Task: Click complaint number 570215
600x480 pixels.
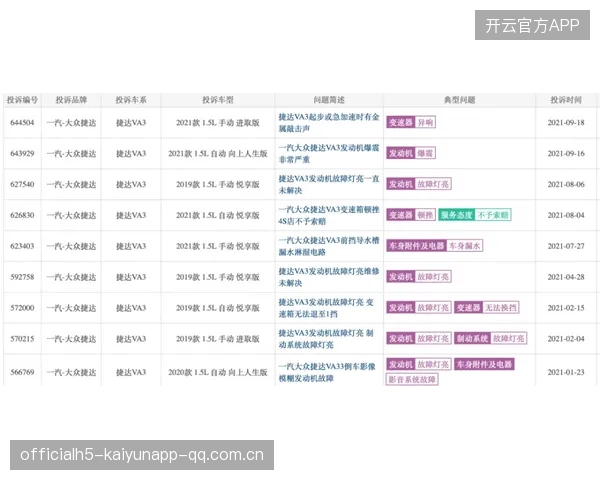Action: coord(22,339)
